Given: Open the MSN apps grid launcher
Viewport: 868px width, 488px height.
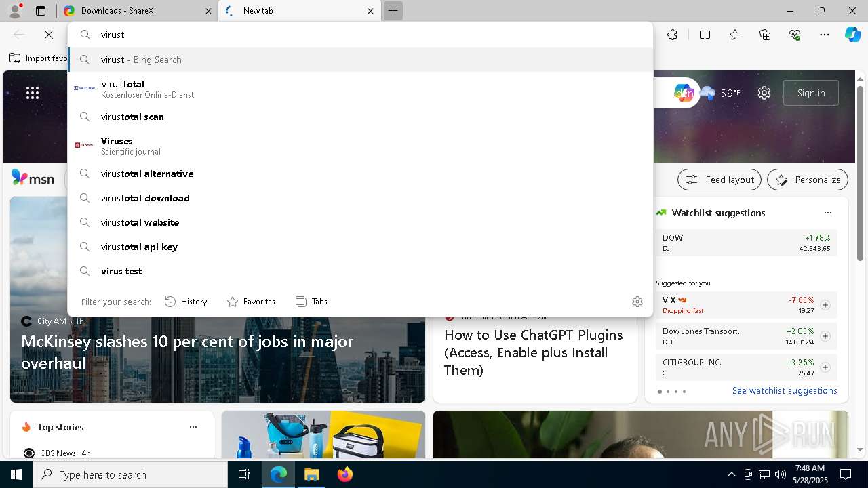Looking at the screenshot, I should click(33, 93).
